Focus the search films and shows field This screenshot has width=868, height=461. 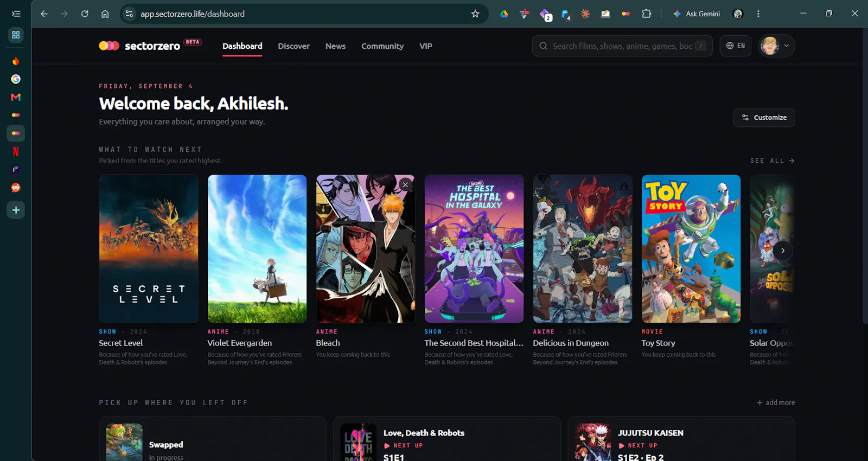tap(622, 46)
